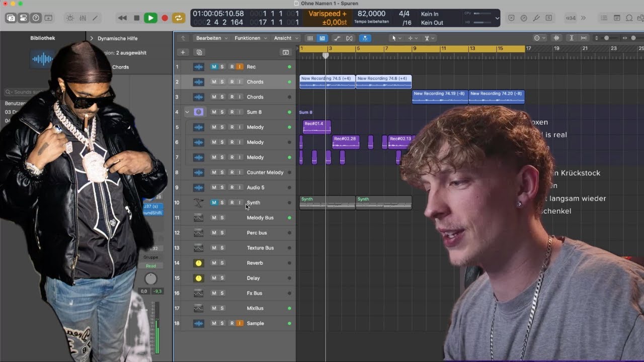Open the Library panel button
The image size is (644, 362).
click(11, 18)
